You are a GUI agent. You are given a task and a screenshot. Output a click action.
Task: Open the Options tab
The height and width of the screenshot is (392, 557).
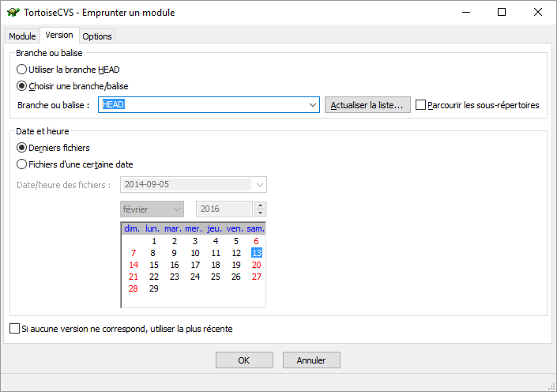click(97, 36)
